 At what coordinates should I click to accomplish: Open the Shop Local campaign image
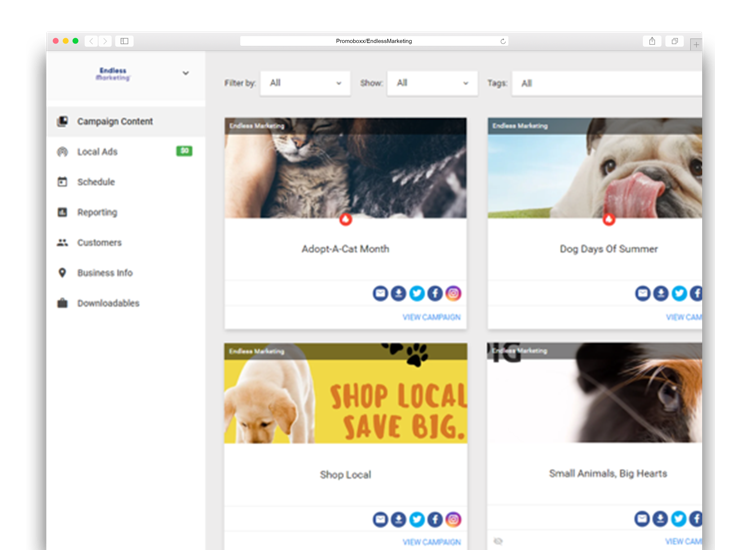(x=345, y=393)
